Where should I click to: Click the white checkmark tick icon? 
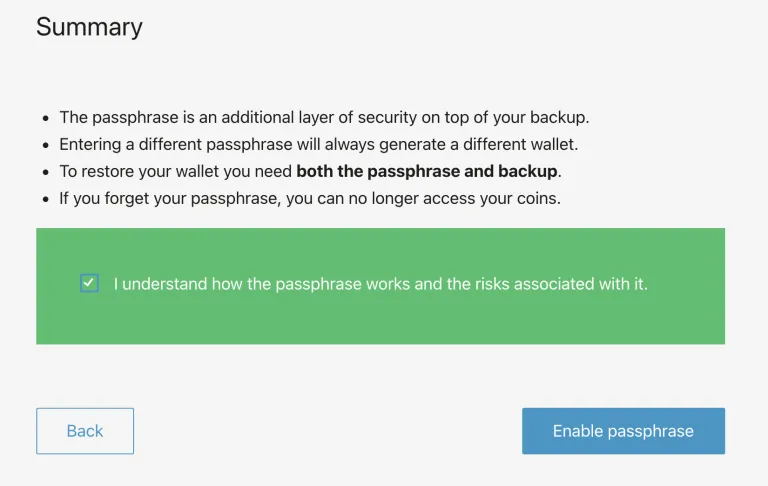(x=89, y=284)
